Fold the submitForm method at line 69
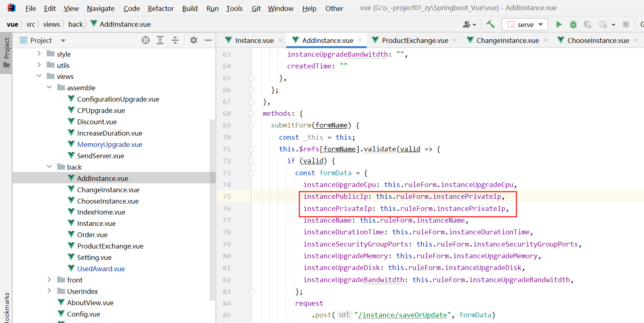Screen dimensions: 644x323 coord(251,125)
